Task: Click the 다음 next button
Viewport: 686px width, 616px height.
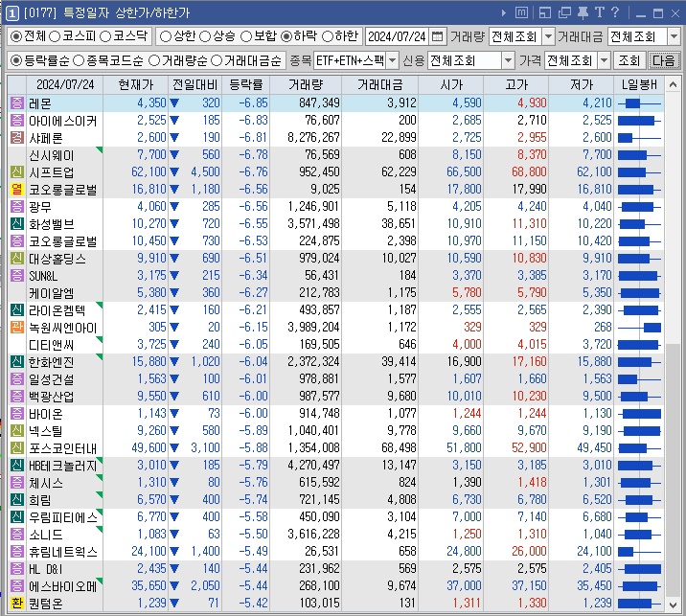Action: pyautogui.click(x=664, y=60)
